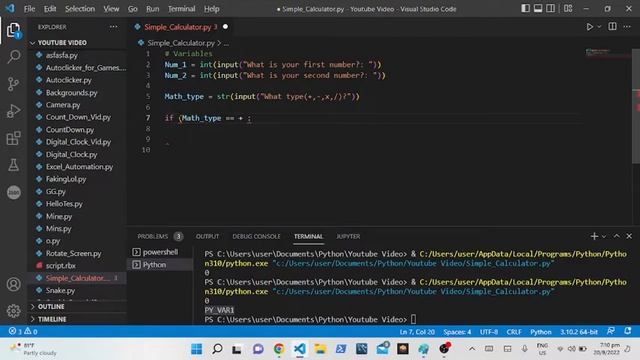
Task: Open the Accounts menu icon
Action: (13, 284)
